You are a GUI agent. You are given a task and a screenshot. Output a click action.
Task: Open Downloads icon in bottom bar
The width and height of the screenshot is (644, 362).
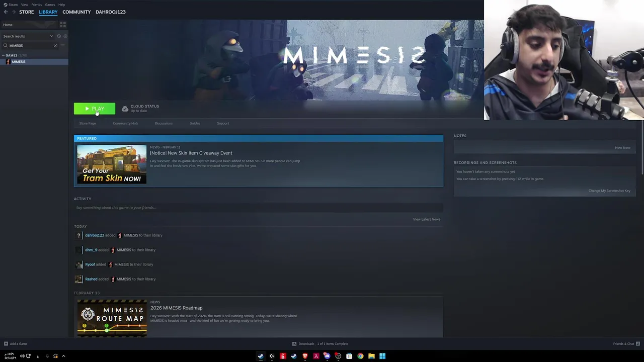click(x=294, y=344)
